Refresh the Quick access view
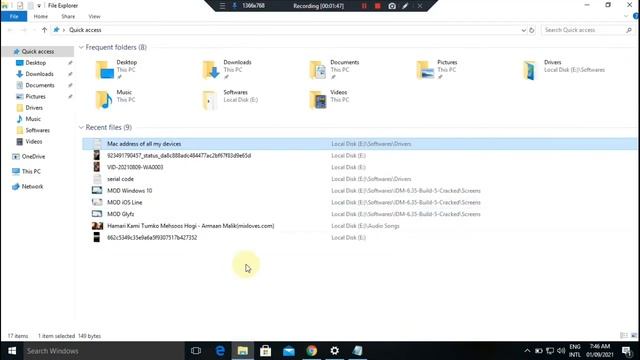Screen dimensions: 640x360 click(x=531, y=30)
